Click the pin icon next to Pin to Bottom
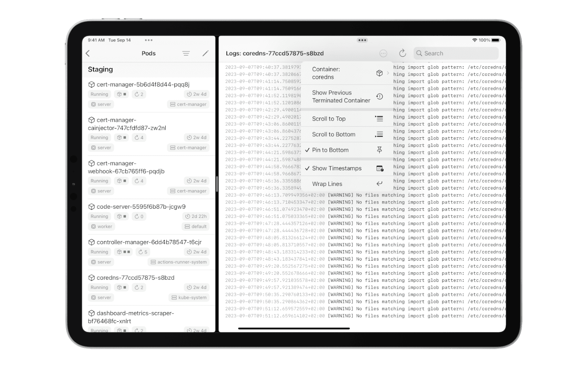 tap(379, 150)
